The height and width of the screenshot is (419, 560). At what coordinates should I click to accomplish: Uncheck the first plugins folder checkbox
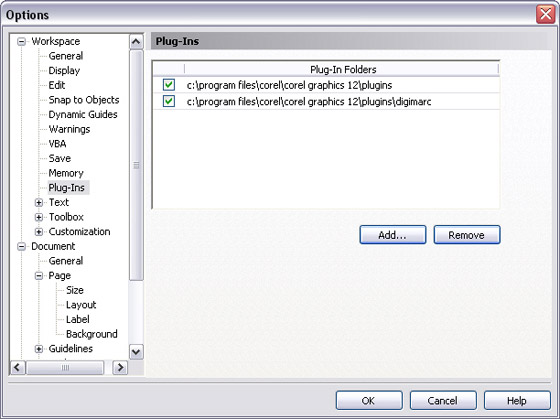[169, 85]
